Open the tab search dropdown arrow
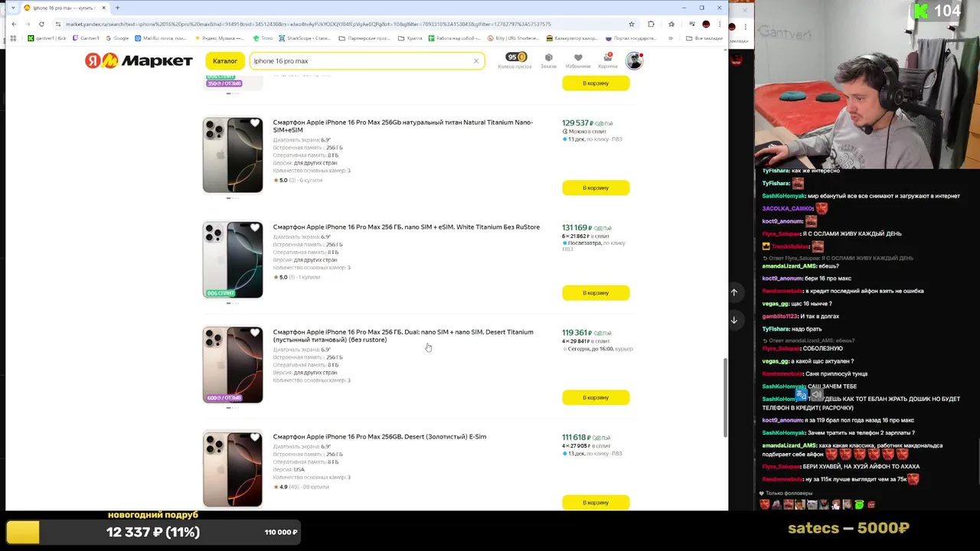Viewport: 980px width, 551px height. (12, 8)
